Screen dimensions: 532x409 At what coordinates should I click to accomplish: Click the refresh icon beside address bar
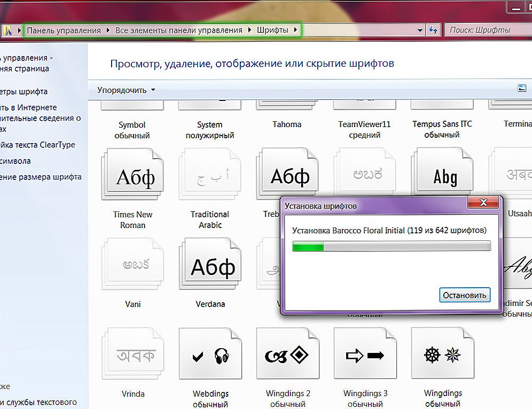click(433, 30)
